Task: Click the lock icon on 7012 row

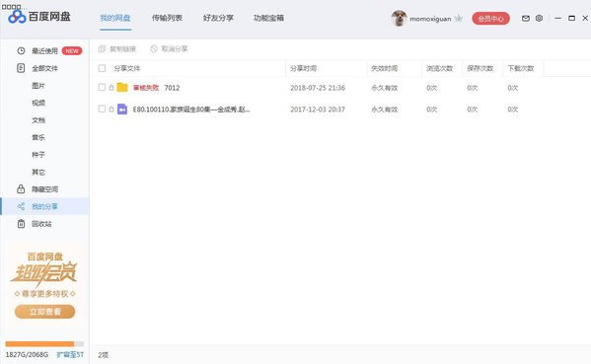Action: 111,88
